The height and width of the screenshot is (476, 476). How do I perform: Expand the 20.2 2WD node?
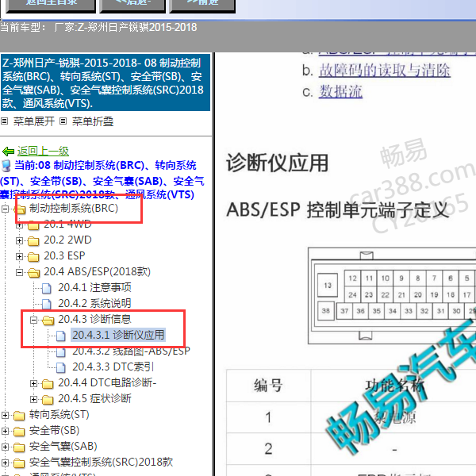(19, 240)
